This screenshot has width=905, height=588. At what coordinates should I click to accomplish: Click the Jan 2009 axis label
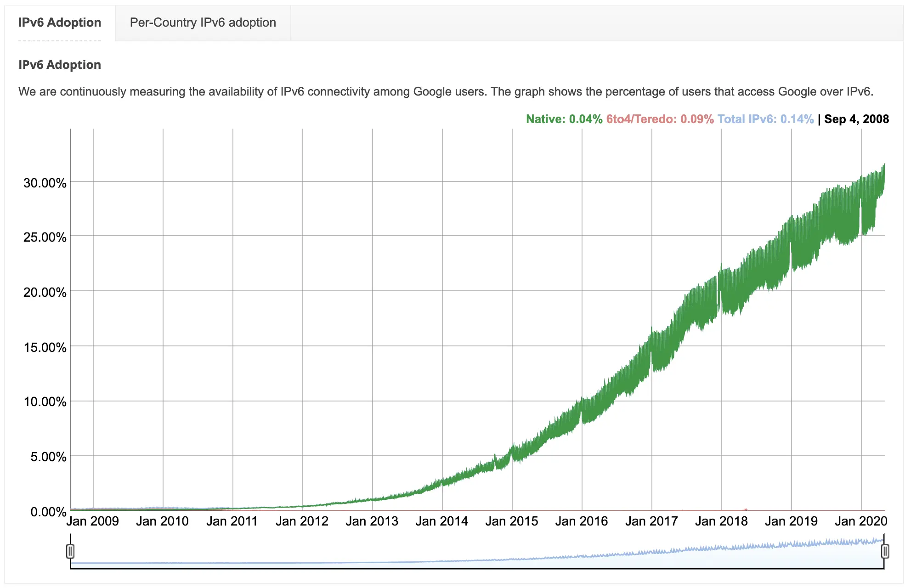click(92, 521)
